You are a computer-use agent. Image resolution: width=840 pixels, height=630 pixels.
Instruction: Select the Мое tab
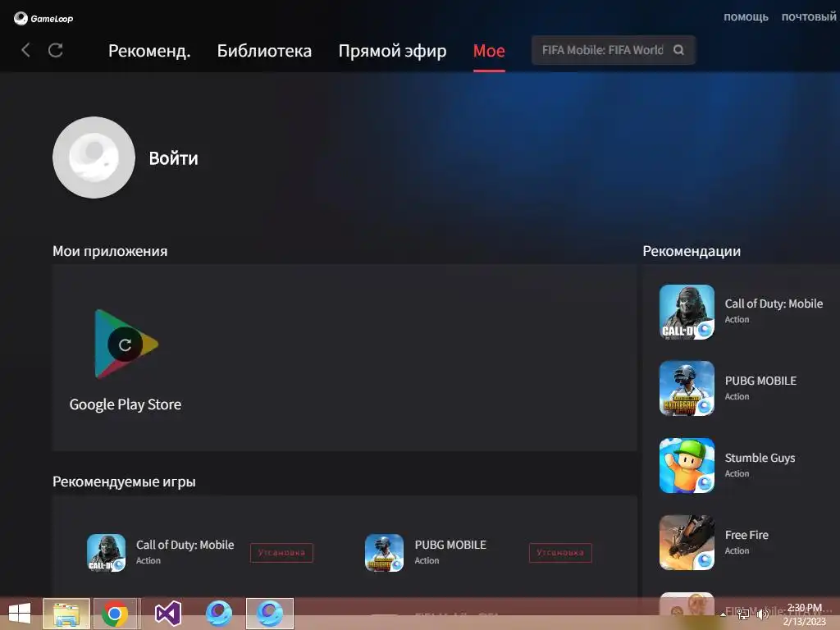coord(489,50)
